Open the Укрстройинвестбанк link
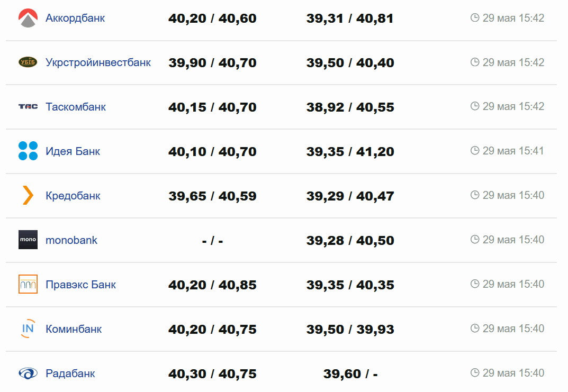The image size is (568, 392). [98, 62]
